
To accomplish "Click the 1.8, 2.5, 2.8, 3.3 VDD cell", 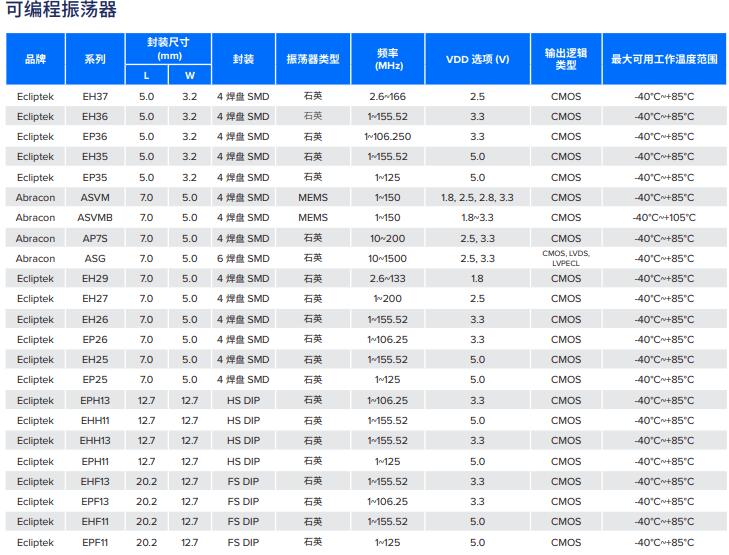I will (477, 198).
